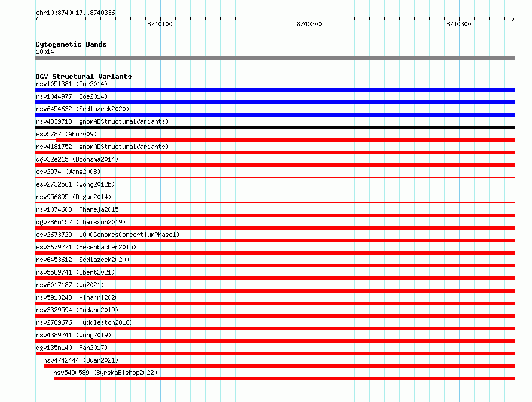
Task: Click the red bar under nsv4389241
Action: [275, 341]
